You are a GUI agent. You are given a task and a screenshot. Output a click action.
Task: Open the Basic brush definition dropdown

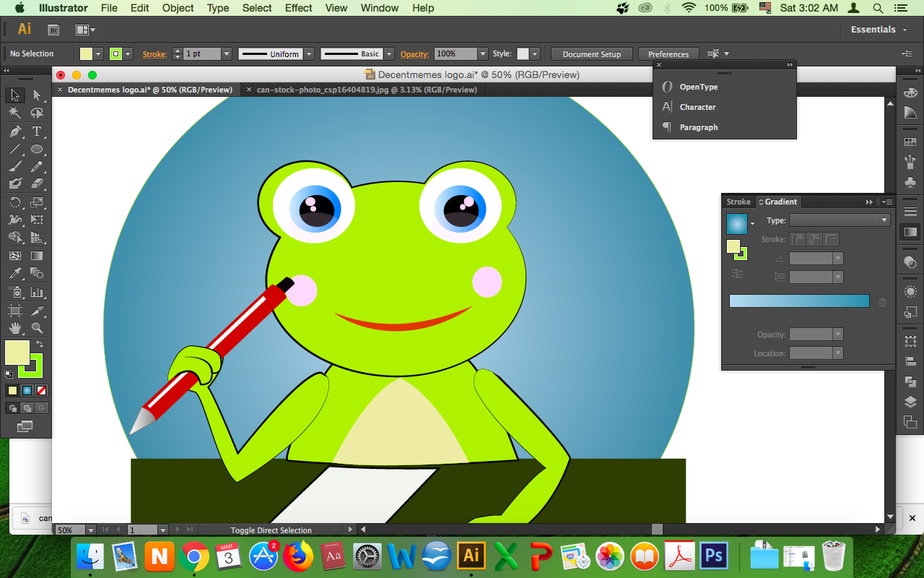click(x=389, y=54)
